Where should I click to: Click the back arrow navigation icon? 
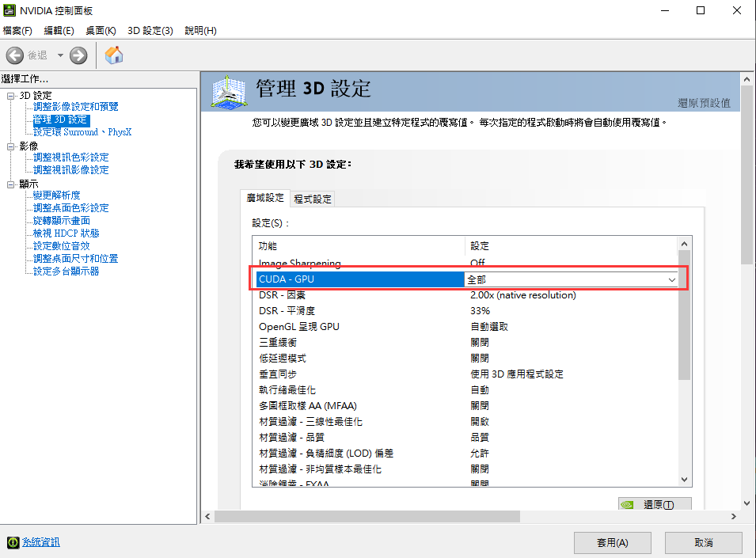[15, 55]
